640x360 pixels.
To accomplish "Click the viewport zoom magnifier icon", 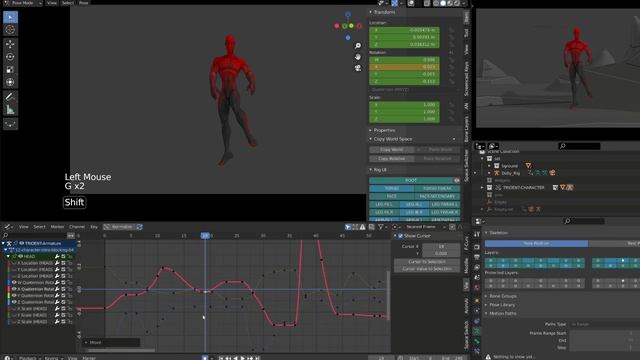I will point(358,46).
